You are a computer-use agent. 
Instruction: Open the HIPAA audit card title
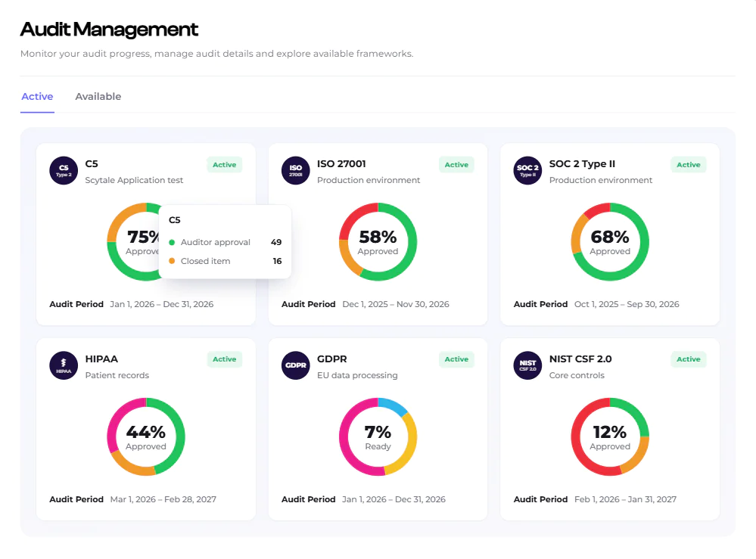(101, 359)
